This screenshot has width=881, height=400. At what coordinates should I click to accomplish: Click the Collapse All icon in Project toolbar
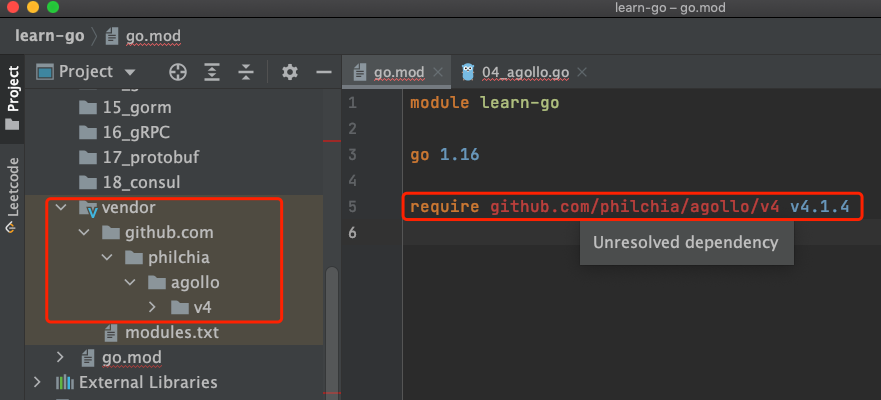(x=246, y=72)
